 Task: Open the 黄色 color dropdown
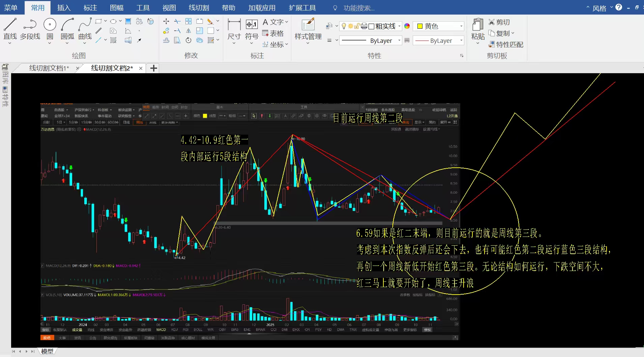tap(461, 26)
